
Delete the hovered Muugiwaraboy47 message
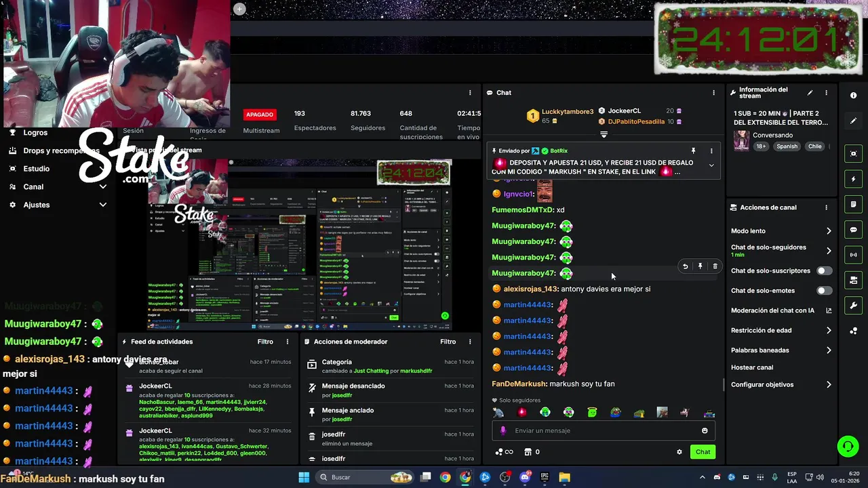[x=715, y=266]
